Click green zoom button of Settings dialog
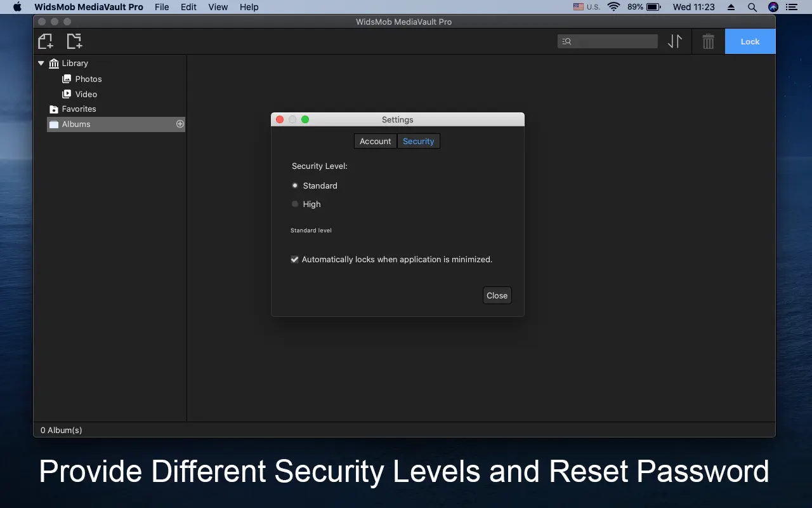The height and width of the screenshot is (508, 812). pyautogui.click(x=305, y=119)
